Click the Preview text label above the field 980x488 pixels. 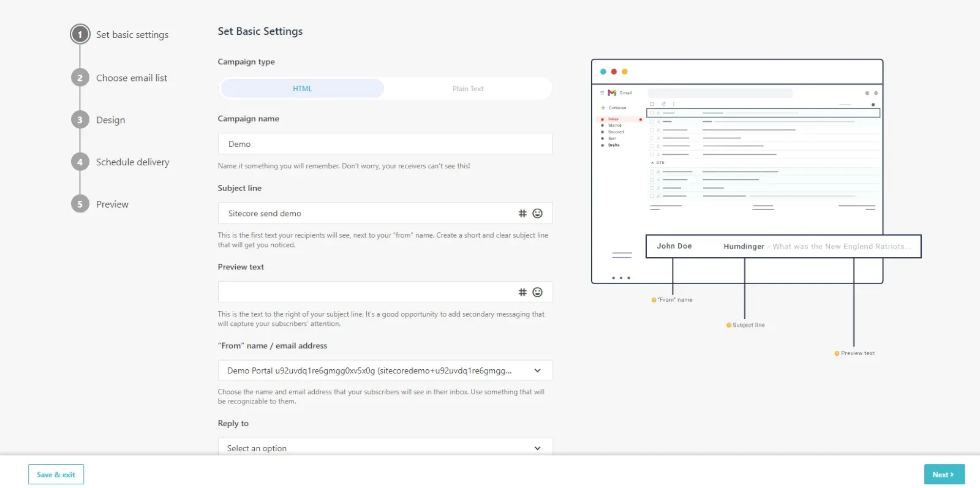(241, 267)
